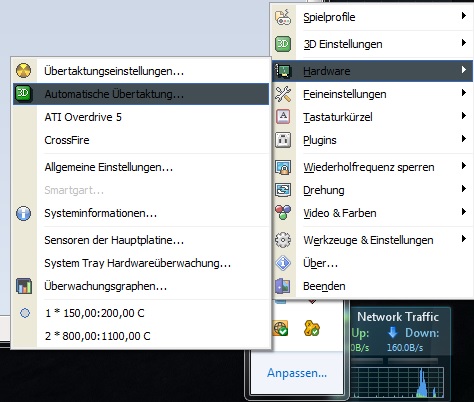Click the Drehung rotation icon
This screenshot has width=474, height=402.
(283, 190)
